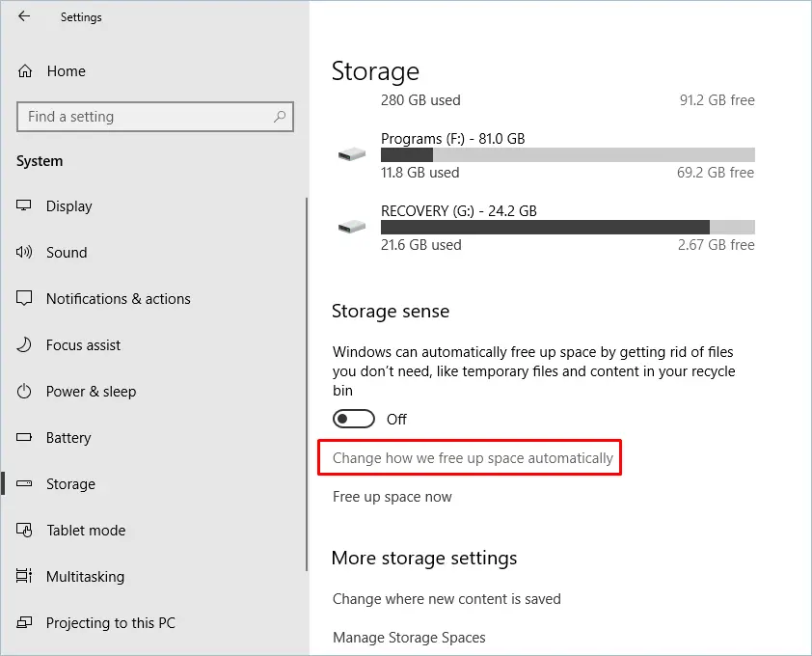Click the Programs (F:) drive icon
This screenshot has width=812, height=656.
coord(351,155)
